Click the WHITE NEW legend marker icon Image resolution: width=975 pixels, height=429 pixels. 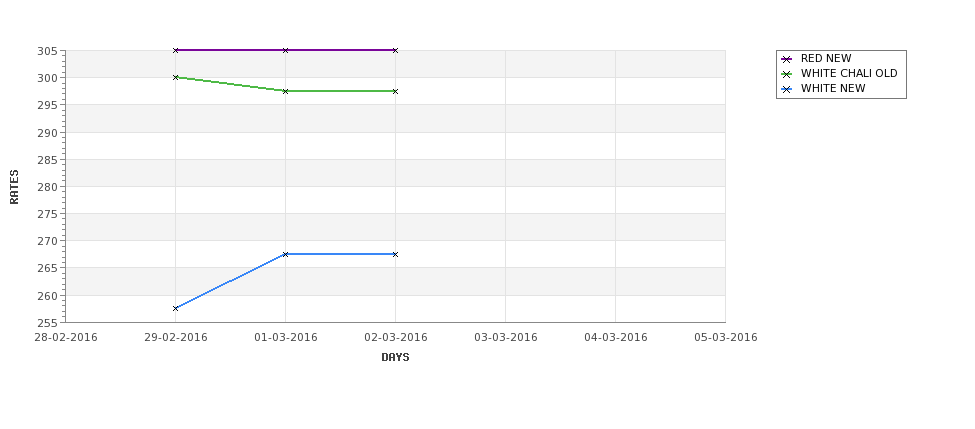(787, 89)
